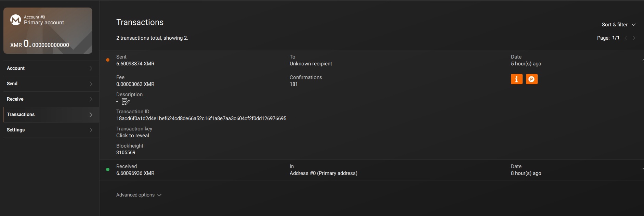Open the Sort & filter dropdown
The height and width of the screenshot is (216, 644).
[618, 25]
